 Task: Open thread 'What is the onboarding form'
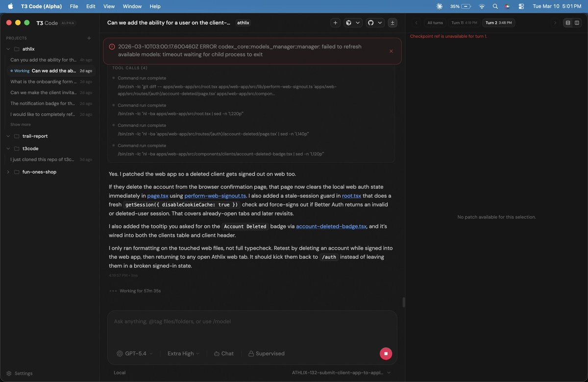click(x=51, y=81)
